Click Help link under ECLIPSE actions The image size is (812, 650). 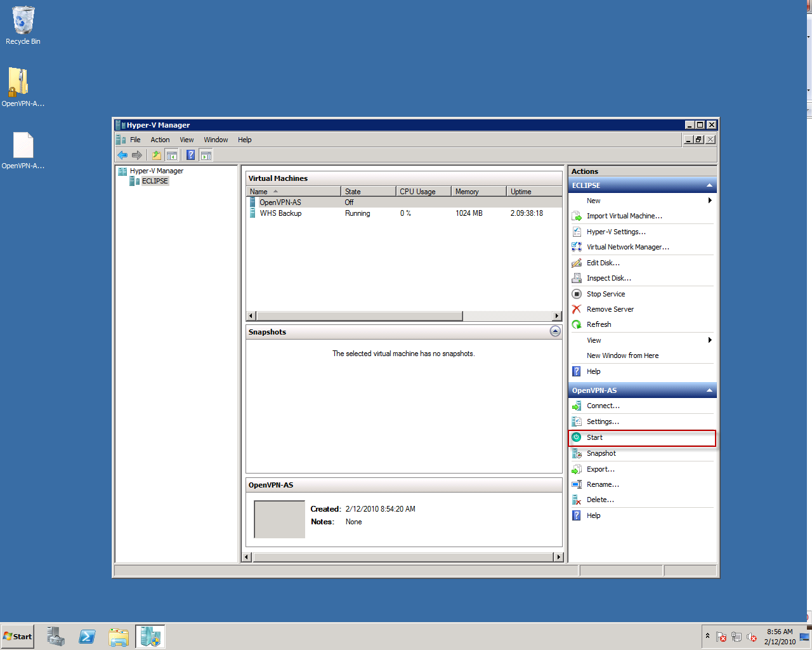tap(593, 371)
